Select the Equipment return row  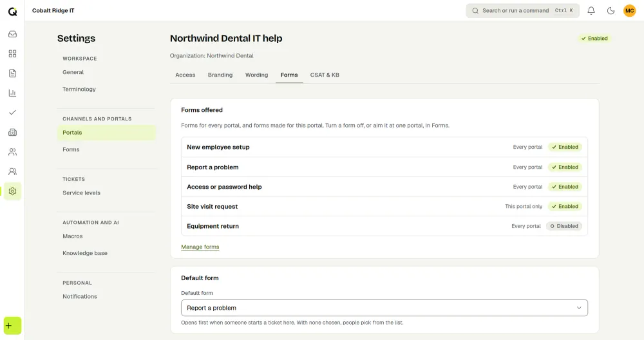tap(384, 226)
